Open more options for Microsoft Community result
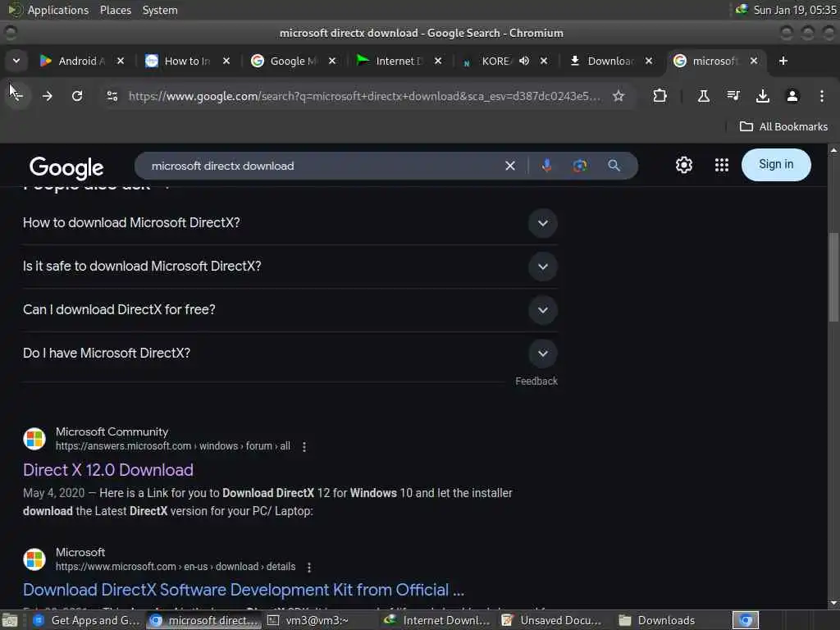The height and width of the screenshot is (630, 840). [304, 447]
